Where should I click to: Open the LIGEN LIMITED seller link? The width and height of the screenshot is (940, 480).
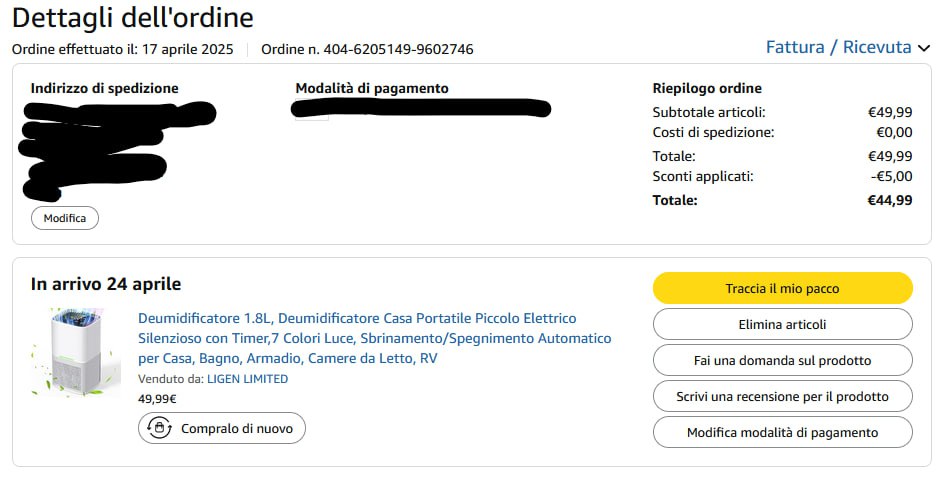coord(247,379)
